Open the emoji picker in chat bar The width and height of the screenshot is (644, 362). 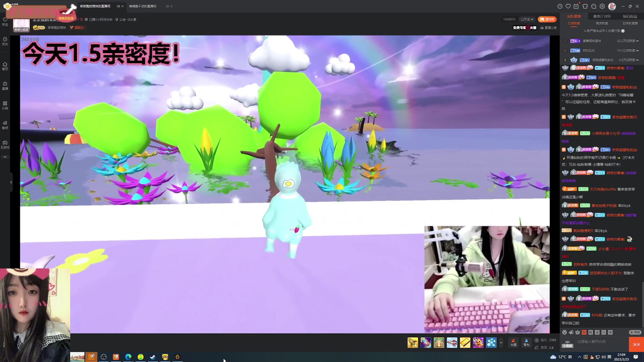565,332
